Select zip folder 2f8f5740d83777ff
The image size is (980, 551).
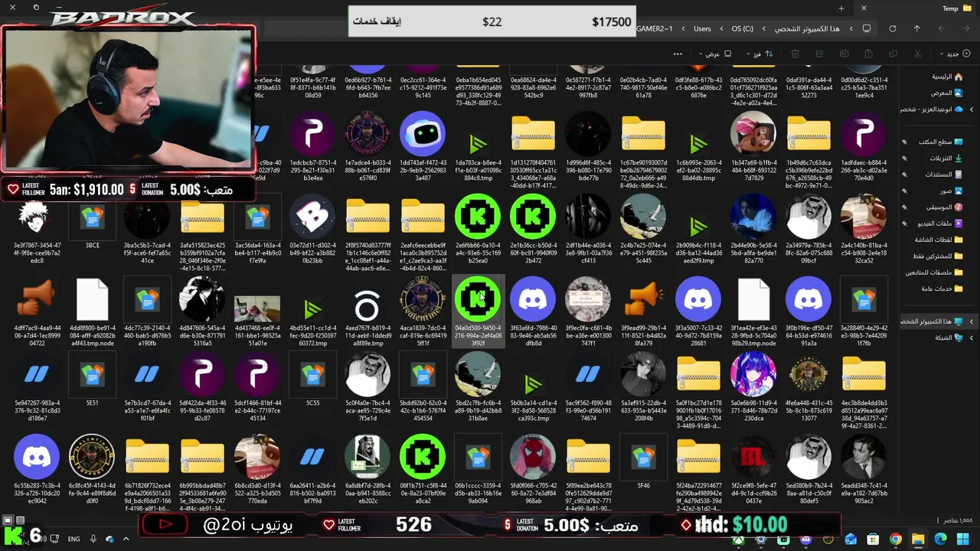tap(367, 231)
